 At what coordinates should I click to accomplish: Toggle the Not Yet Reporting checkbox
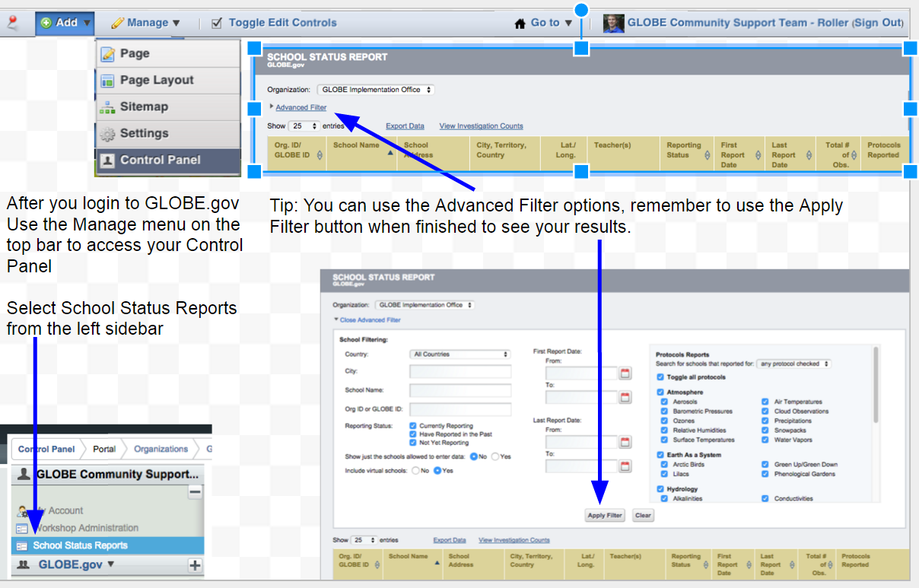tap(412, 443)
